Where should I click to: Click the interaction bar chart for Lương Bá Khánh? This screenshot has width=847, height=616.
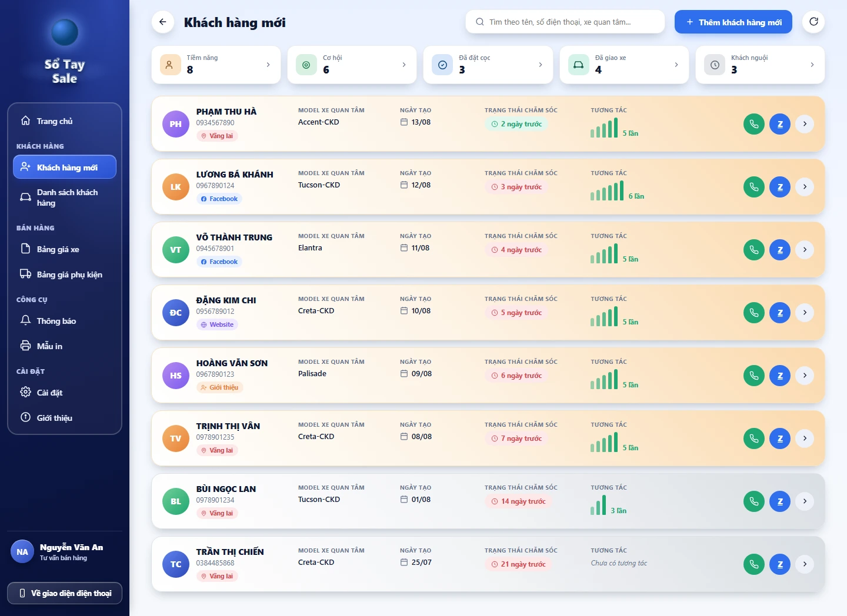click(607, 190)
